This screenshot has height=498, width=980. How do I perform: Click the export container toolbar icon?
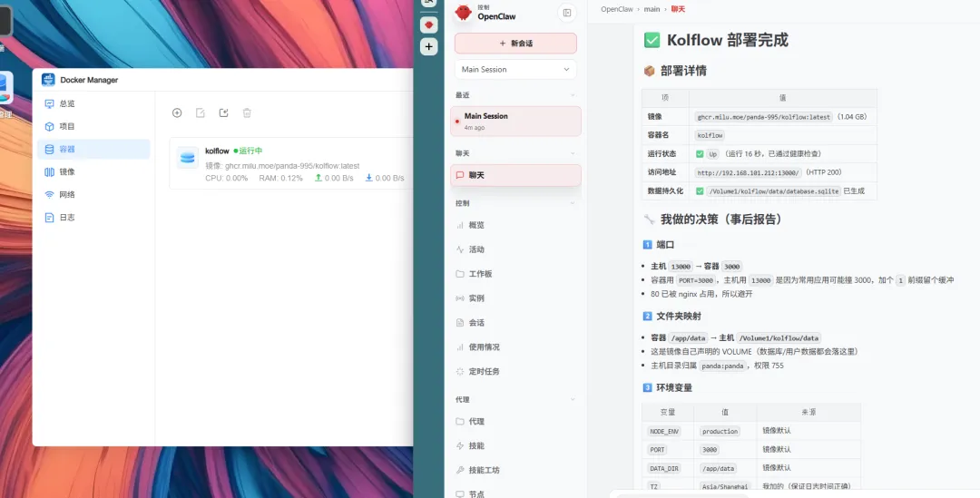pyautogui.click(x=224, y=113)
